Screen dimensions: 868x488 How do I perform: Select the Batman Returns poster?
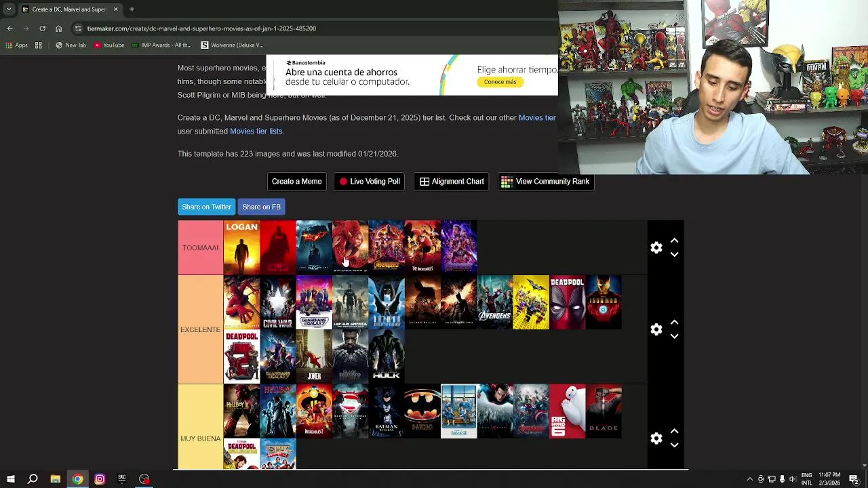[387, 411]
